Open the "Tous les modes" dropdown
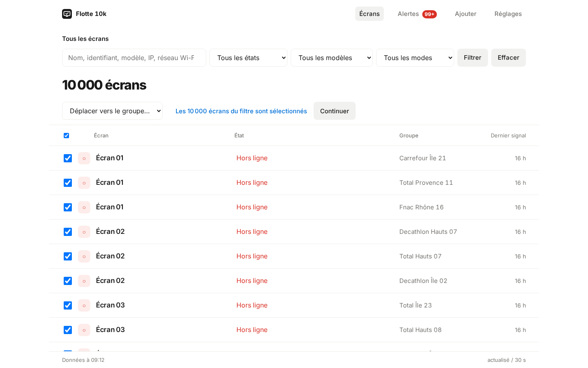This screenshot has height=368, width=588. click(415, 58)
